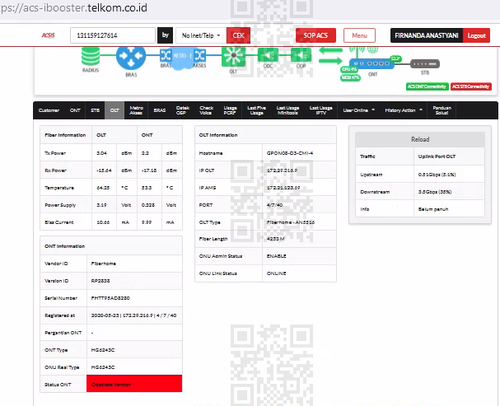The width and height of the screenshot is (500, 406).
Task: Switch to the ONT tab
Action: coord(75,110)
